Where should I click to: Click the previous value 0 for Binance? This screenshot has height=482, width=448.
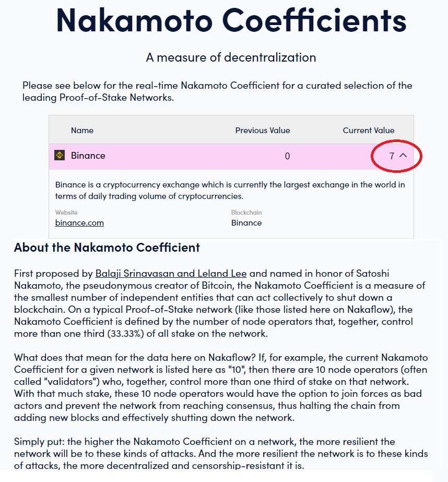(287, 156)
